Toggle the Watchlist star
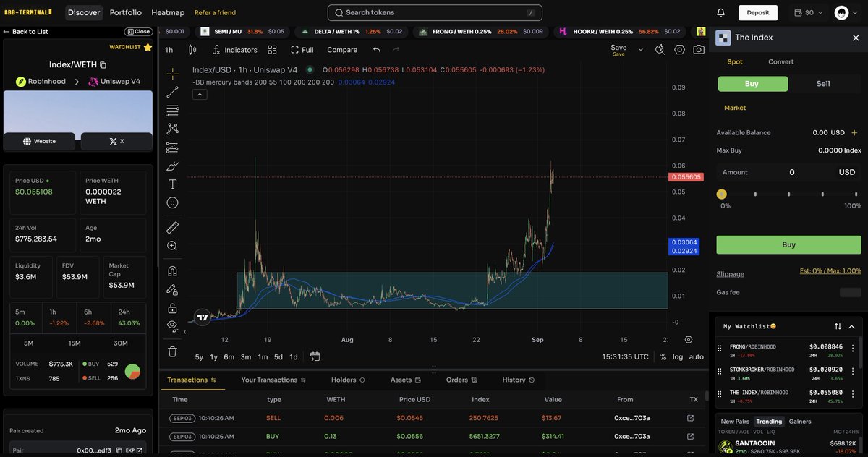868x457 pixels. click(148, 47)
